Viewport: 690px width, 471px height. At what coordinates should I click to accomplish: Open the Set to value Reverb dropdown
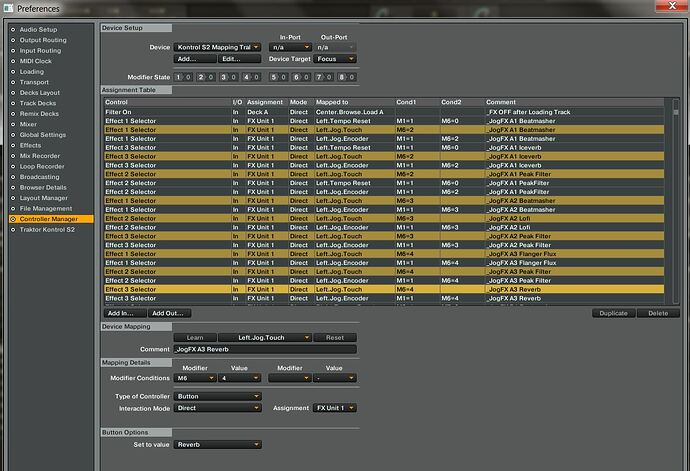click(218, 444)
